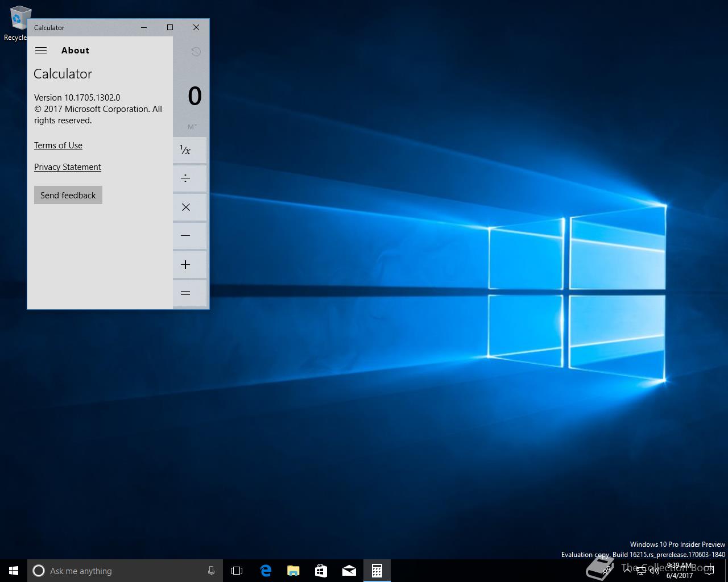Click the Cortana Ask me anything search box
Image resolution: width=728 pixels, height=582 pixels.
point(124,571)
